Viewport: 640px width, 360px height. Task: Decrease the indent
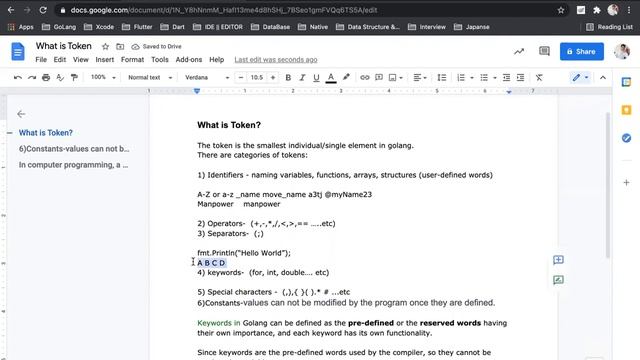pyautogui.click(x=506, y=78)
